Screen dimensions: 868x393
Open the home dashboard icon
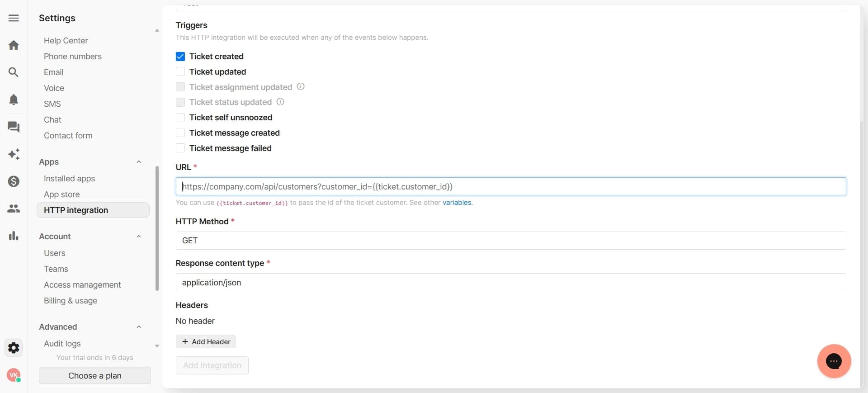pos(14,45)
